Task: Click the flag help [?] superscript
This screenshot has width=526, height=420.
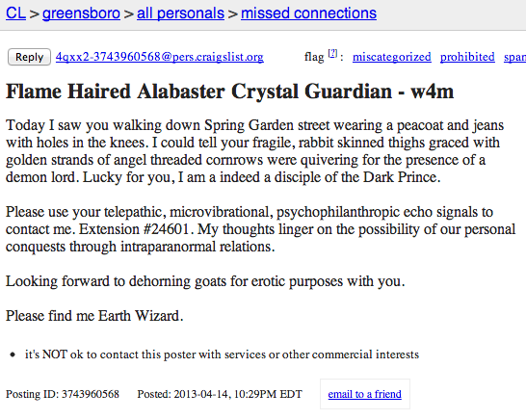Action: [332, 53]
